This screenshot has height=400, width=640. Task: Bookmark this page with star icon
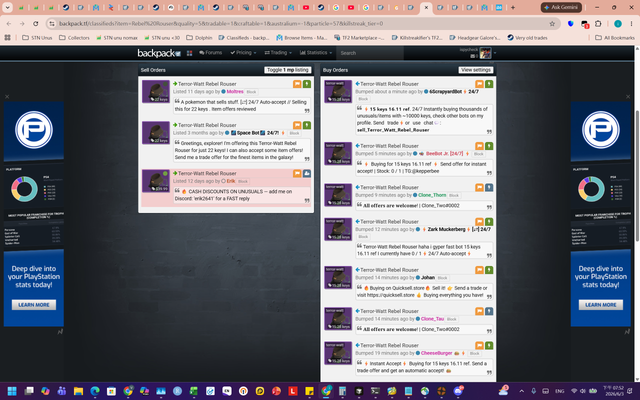tap(552, 24)
